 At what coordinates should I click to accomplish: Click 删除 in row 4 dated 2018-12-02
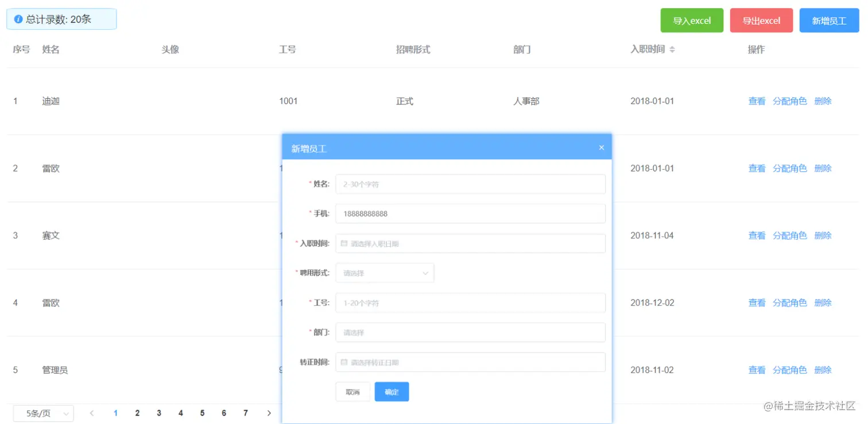pyautogui.click(x=823, y=302)
